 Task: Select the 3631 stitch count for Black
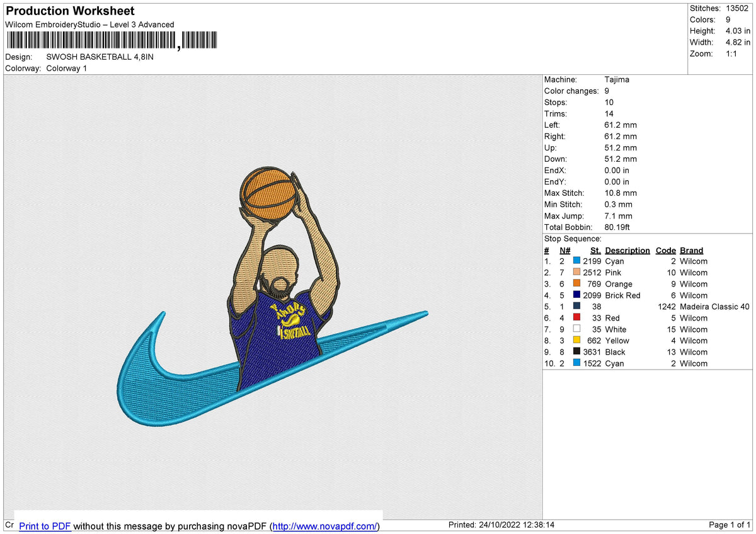tap(592, 352)
